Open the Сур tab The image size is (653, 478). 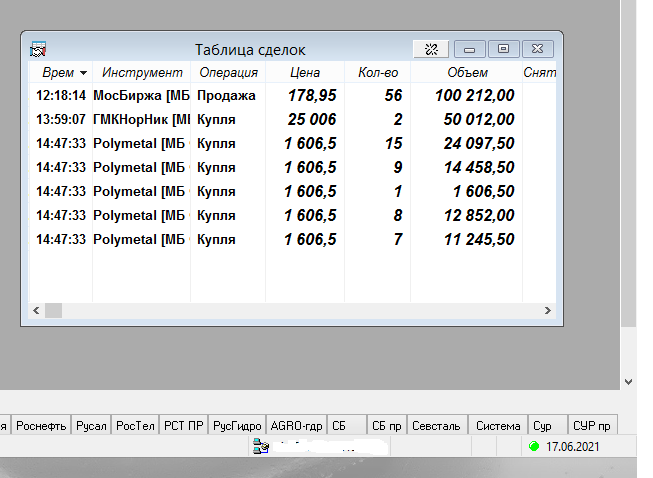pos(548,426)
